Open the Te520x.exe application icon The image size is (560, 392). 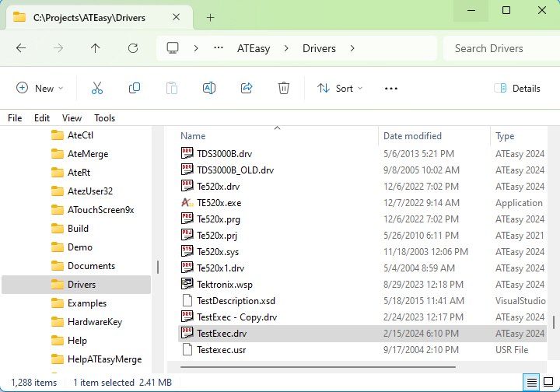[187, 203]
